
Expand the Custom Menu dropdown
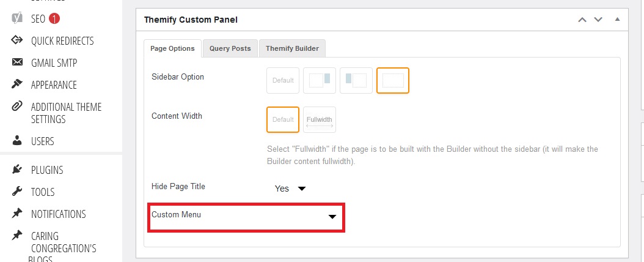tap(332, 217)
